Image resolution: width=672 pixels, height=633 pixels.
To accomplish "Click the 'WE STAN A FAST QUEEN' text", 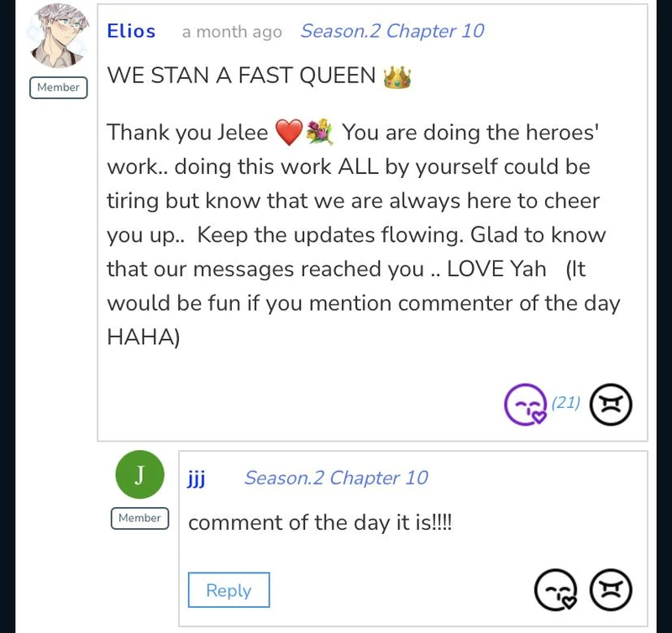I will click(241, 76).
